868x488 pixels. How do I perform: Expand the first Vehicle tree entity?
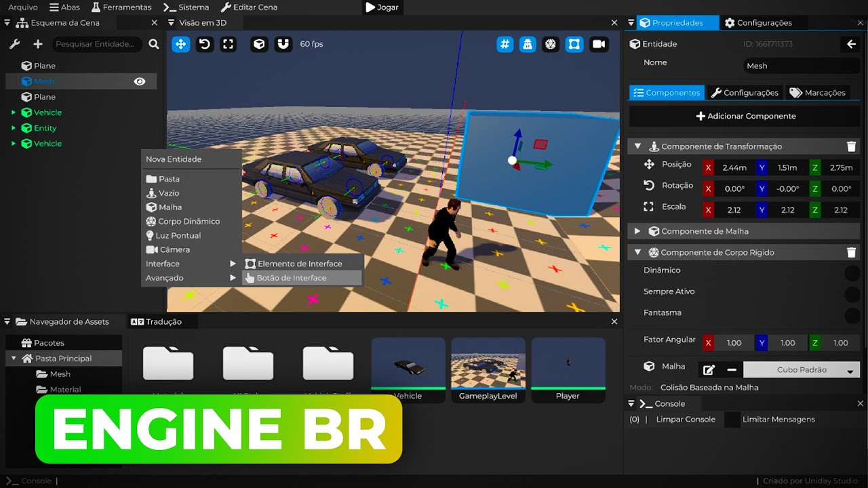click(13, 113)
